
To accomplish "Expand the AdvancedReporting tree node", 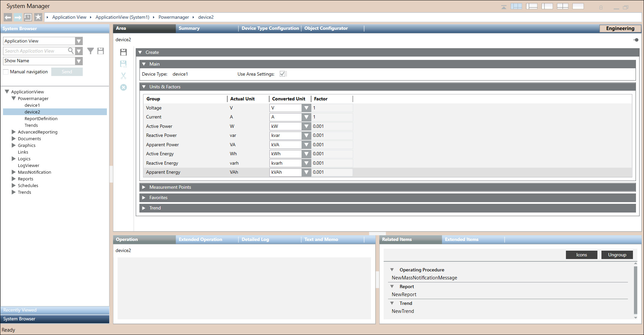I will pos(14,132).
